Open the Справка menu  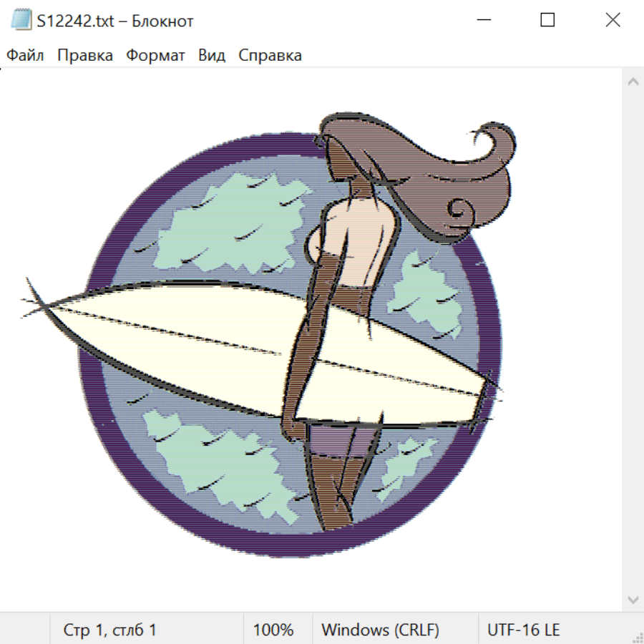coord(270,56)
